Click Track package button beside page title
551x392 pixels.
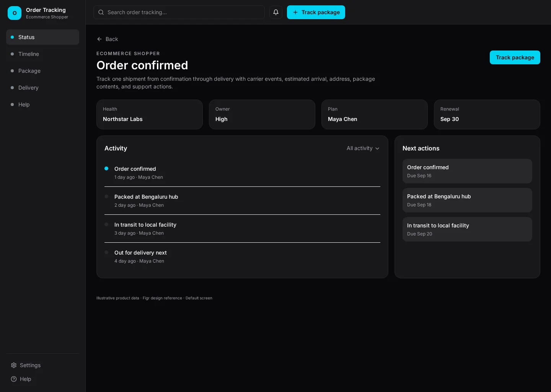pos(515,57)
